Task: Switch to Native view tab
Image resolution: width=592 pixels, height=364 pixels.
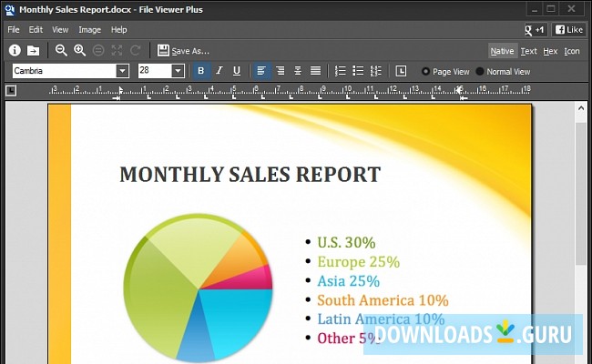Action: [x=502, y=51]
